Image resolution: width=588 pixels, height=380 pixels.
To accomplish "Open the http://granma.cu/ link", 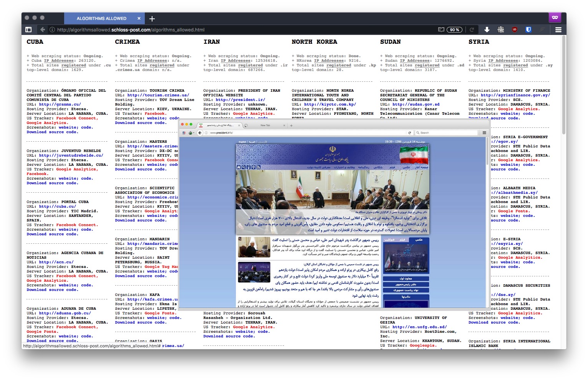I will pyautogui.click(x=60, y=104).
